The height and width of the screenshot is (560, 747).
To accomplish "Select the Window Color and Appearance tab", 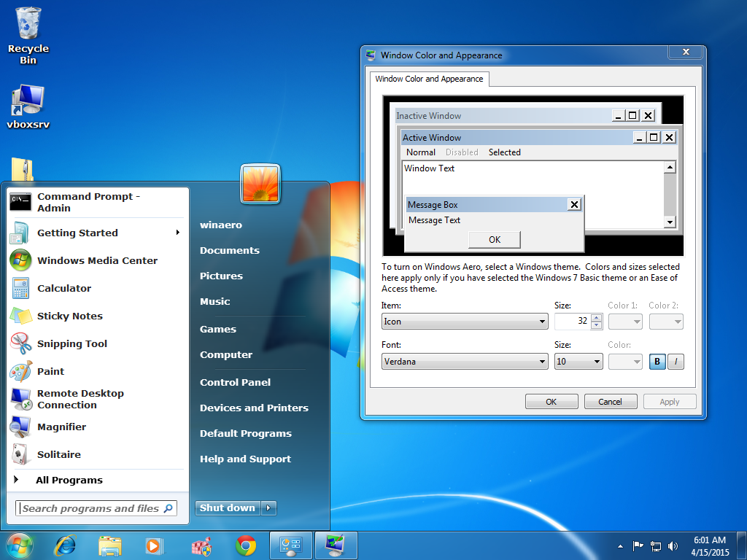I will (429, 79).
